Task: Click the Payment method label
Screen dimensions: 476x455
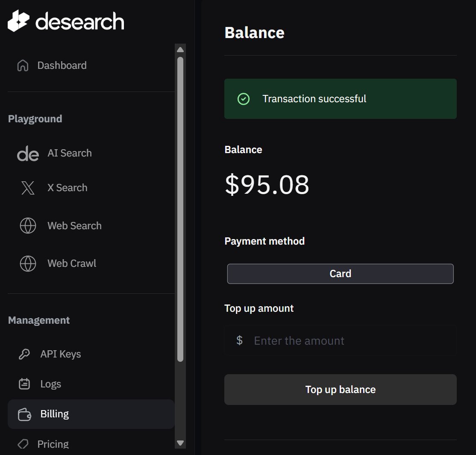Action: click(x=264, y=241)
